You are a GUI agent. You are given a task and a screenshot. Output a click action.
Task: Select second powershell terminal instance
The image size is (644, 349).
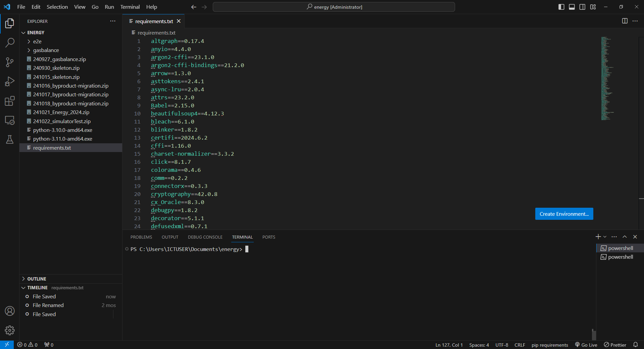[620, 257]
